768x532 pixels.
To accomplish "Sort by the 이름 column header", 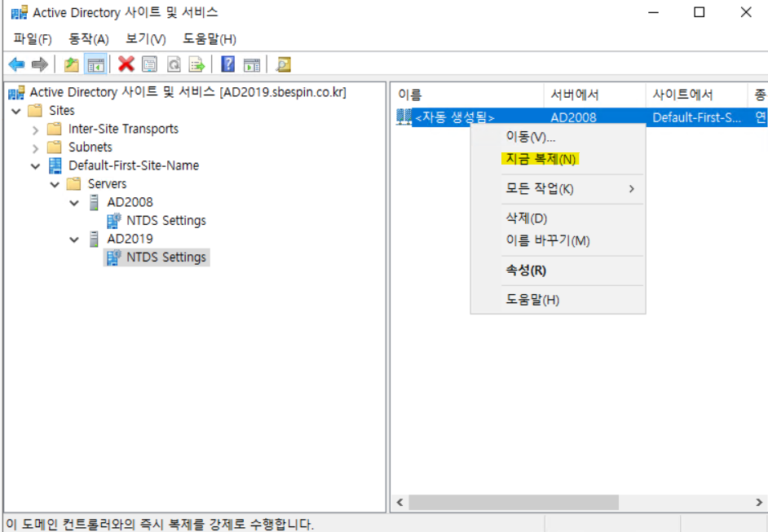I will point(468,95).
